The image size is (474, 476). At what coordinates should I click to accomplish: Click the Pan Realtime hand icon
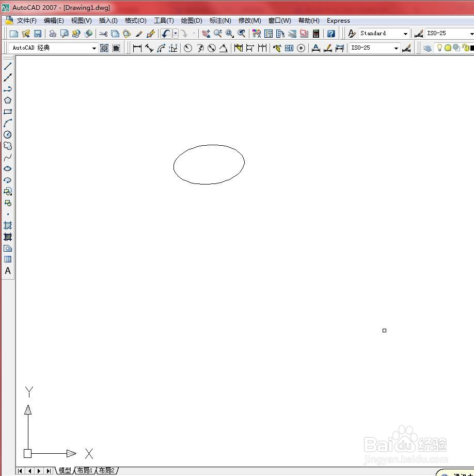pyautogui.click(x=206, y=34)
